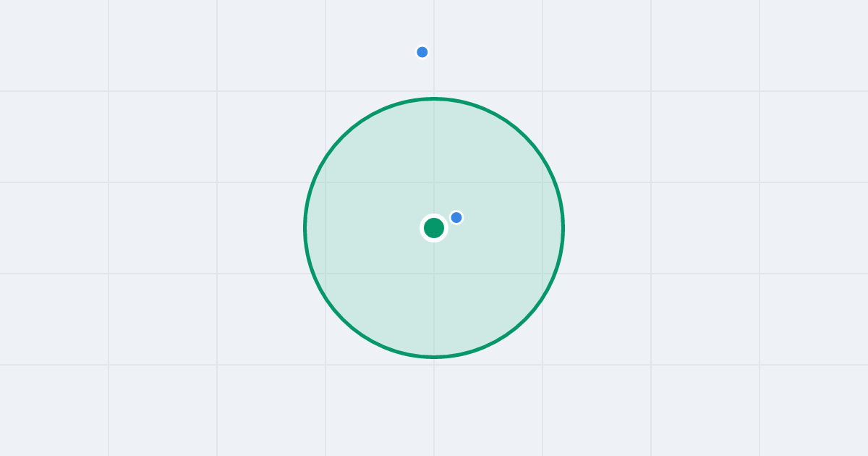
Task: Click the grid intersection just inside circle's lower right
Action: point(542,274)
